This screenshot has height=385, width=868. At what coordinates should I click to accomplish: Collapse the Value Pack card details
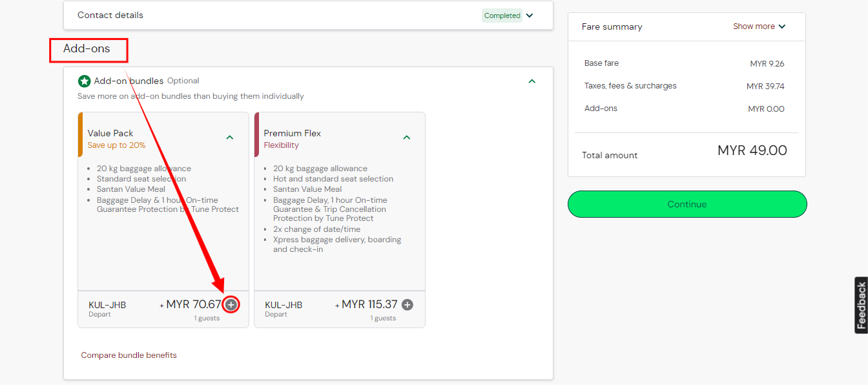point(230,138)
